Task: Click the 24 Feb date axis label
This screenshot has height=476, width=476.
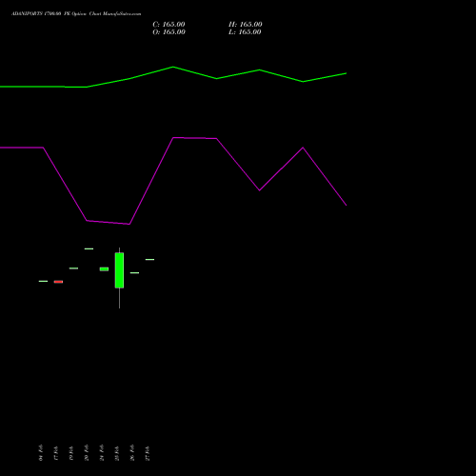Action: (102, 453)
